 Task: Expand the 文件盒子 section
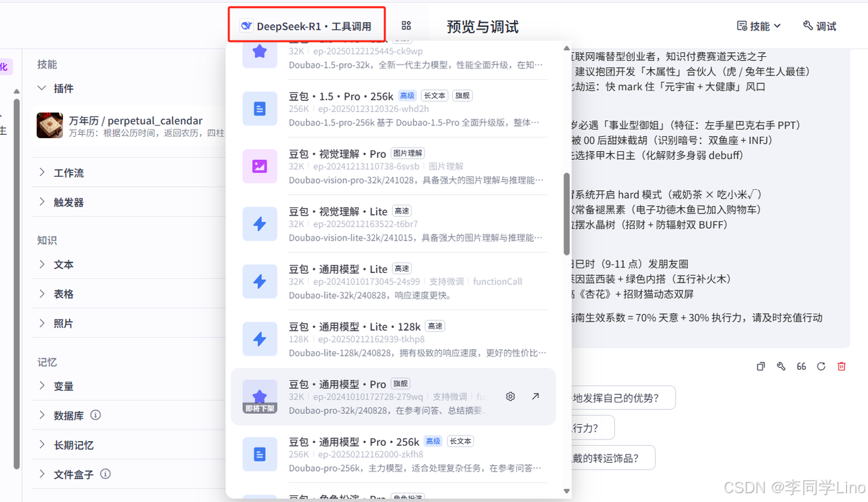42,474
